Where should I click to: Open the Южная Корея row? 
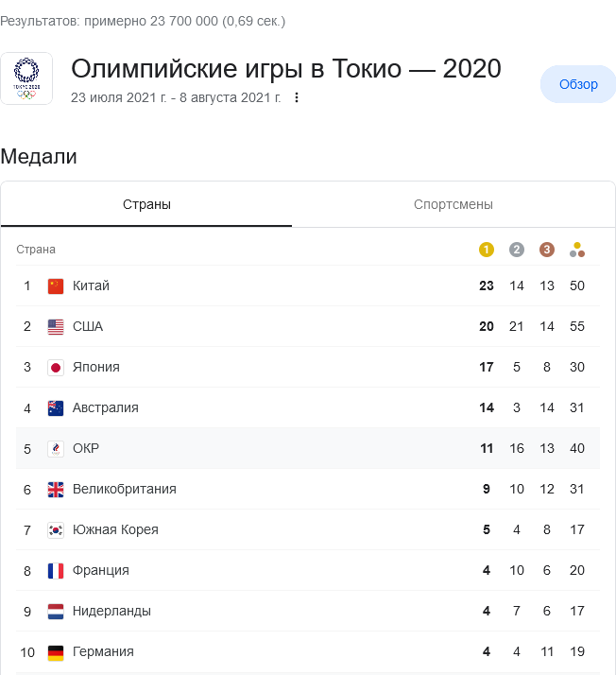(308, 530)
